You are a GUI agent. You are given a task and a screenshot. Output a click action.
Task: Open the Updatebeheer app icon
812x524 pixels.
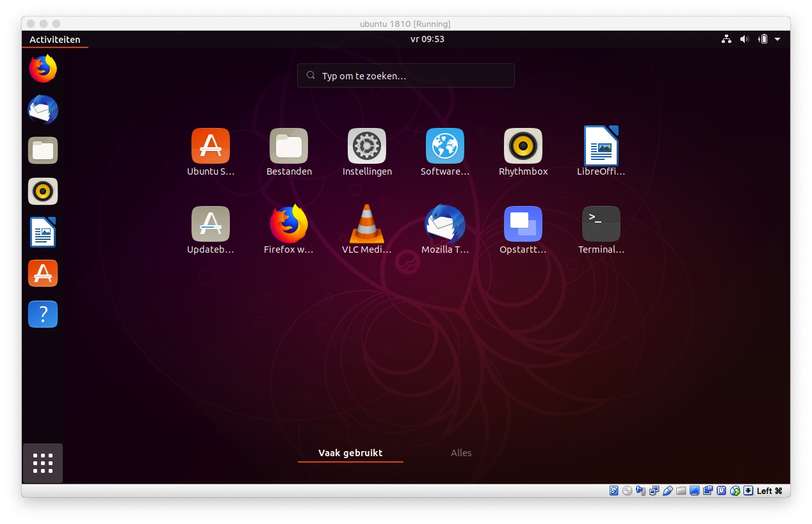pos(210,225)
